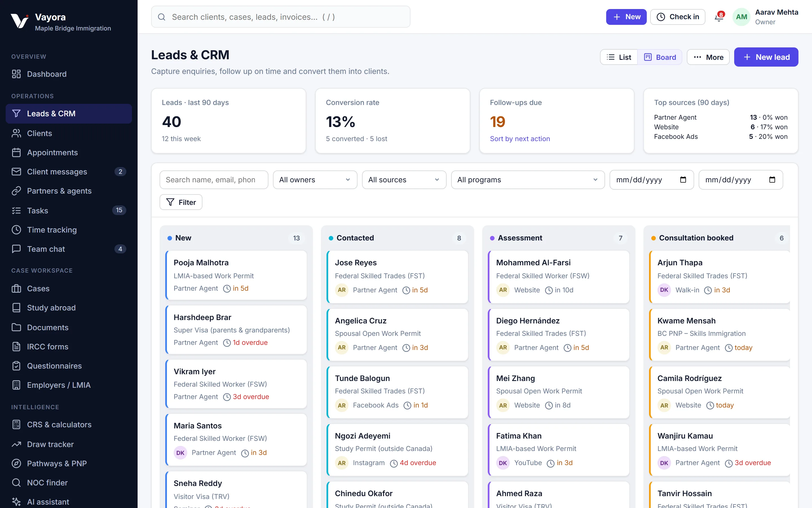Open Partners & agents section
This screenshot has height=508, width=812.
click(69, 191)
